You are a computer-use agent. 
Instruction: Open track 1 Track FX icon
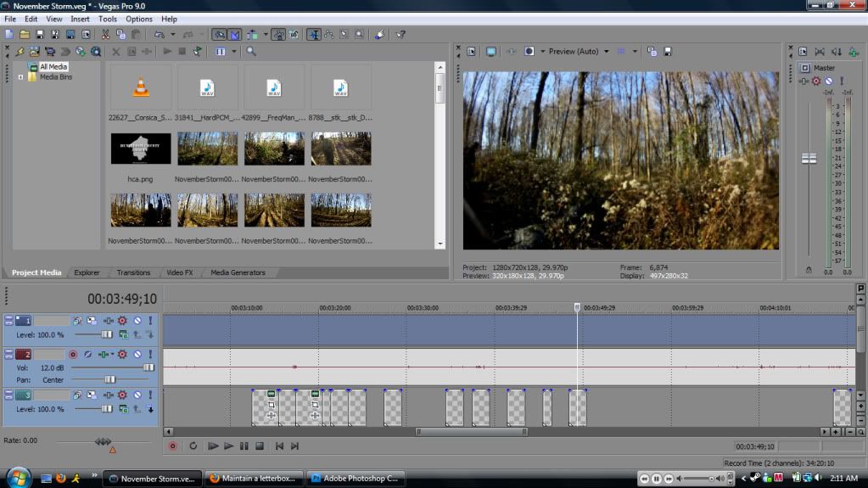tap(108, 321)
